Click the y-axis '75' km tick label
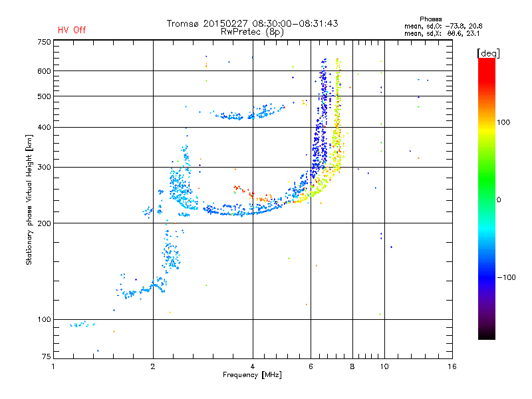This screenshot has height=399, width=532. 47,356
